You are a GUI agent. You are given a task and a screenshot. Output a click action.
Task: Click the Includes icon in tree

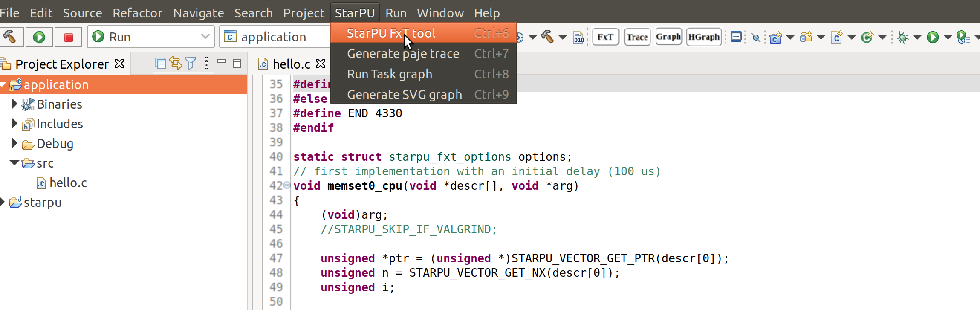(x=28, y=124)
